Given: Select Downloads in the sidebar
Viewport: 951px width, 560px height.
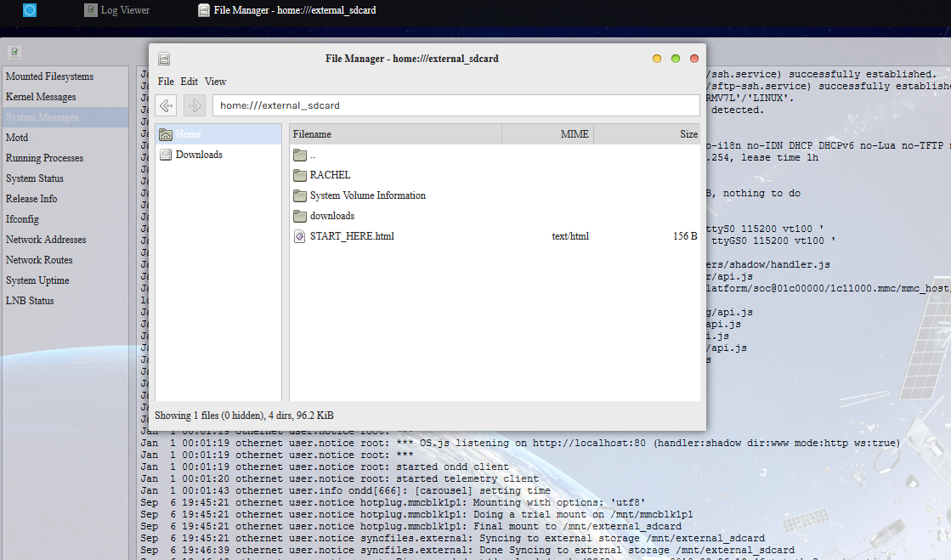Looking at the screenshot, I should point(199,155).
